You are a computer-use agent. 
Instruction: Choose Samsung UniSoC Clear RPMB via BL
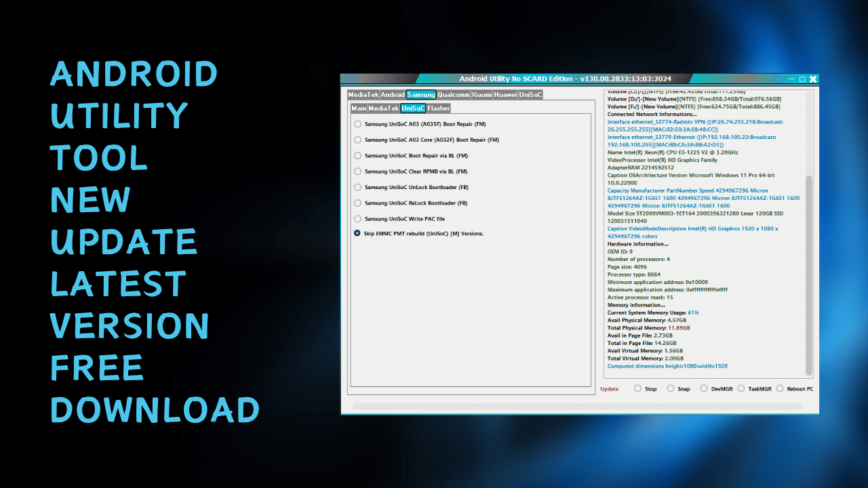[x=357, y=171]
